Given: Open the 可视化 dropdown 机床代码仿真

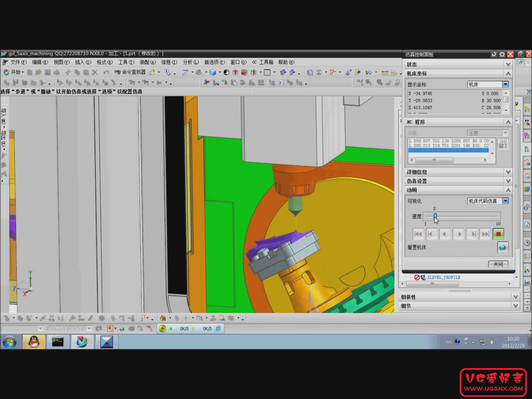Looking at the screenshot, I should point(488,201).
